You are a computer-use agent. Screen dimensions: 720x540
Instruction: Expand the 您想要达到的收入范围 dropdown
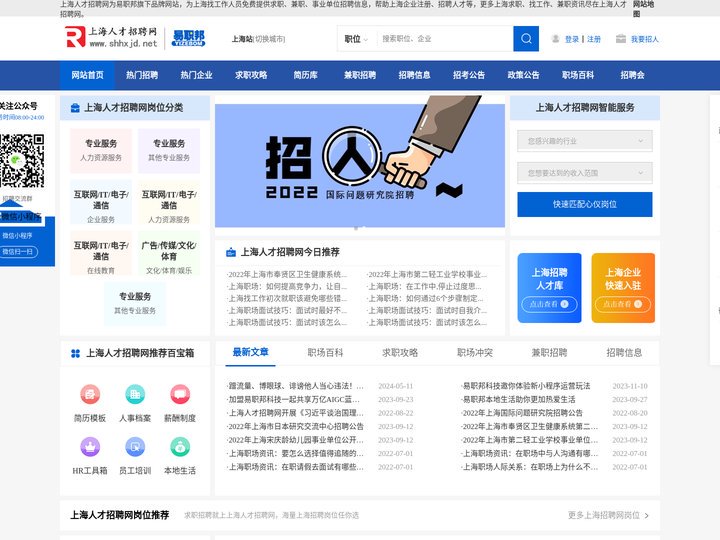coord(585,173)
